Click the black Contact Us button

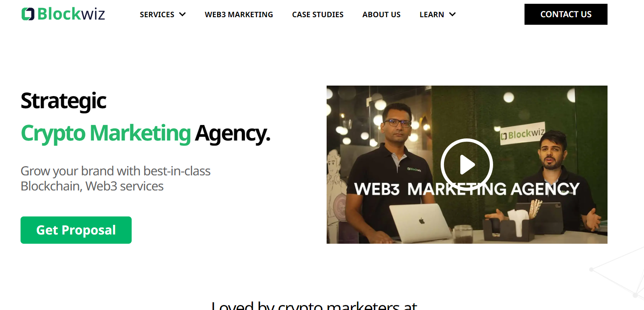point(566,14)
